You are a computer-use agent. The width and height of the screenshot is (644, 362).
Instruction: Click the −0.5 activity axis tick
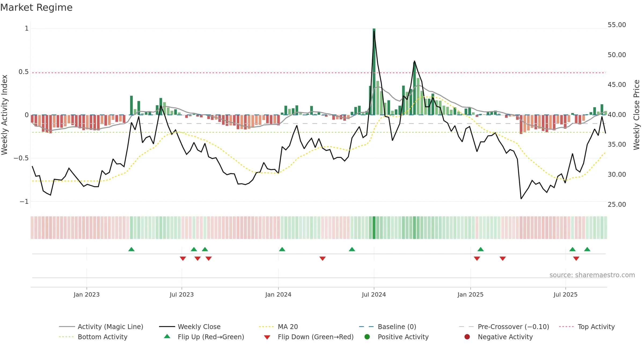tap(21, 158)
